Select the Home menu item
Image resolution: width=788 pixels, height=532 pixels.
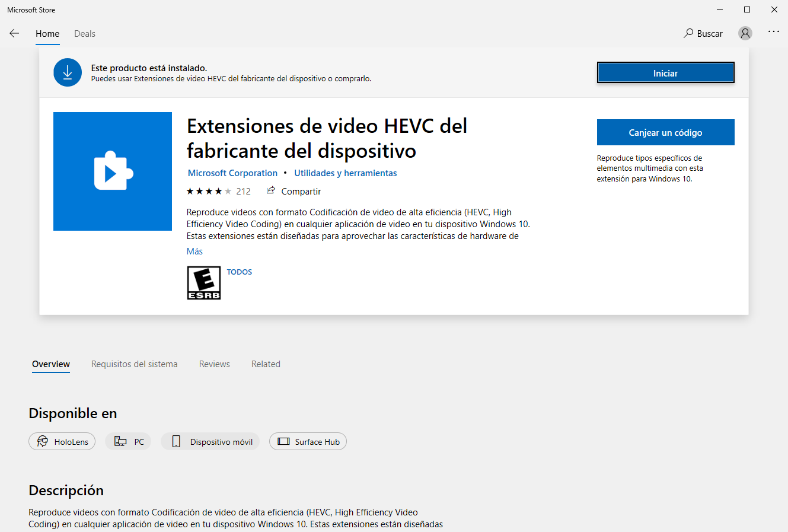(47, 34)
